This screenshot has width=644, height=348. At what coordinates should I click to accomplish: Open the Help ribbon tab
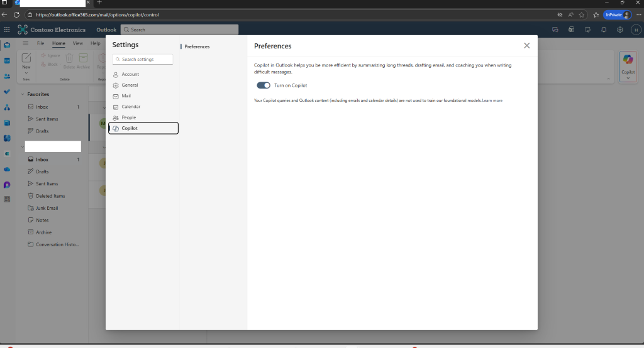[x=96, y=43]
